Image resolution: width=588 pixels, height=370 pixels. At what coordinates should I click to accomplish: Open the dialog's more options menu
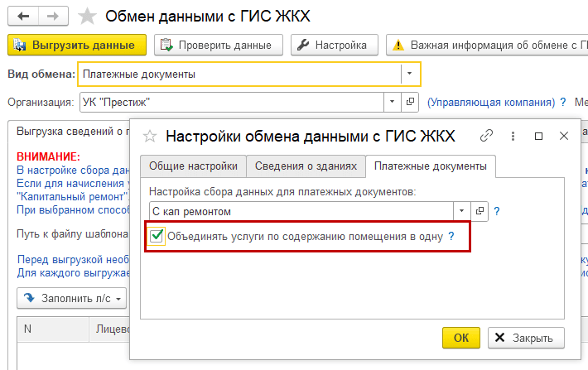513,136
